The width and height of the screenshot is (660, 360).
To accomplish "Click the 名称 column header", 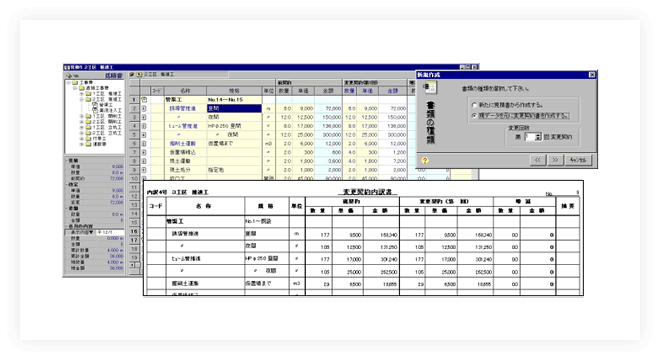I will pyautogui.click(x=185, y=91).
